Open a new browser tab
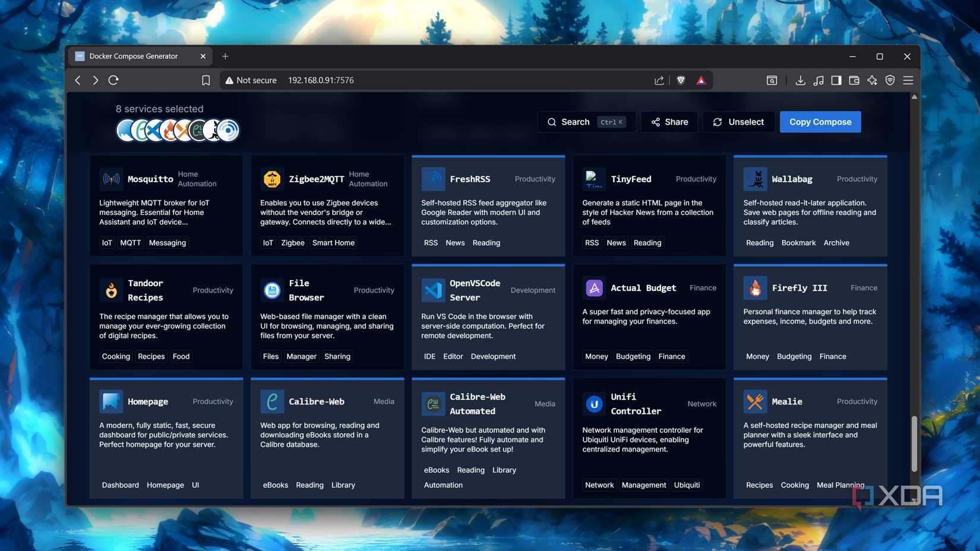 pos(225,56)
